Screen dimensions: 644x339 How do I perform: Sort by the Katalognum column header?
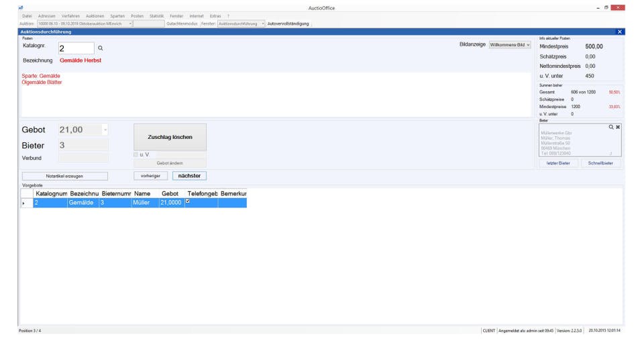pyautogui.click(x=51, y=193)
